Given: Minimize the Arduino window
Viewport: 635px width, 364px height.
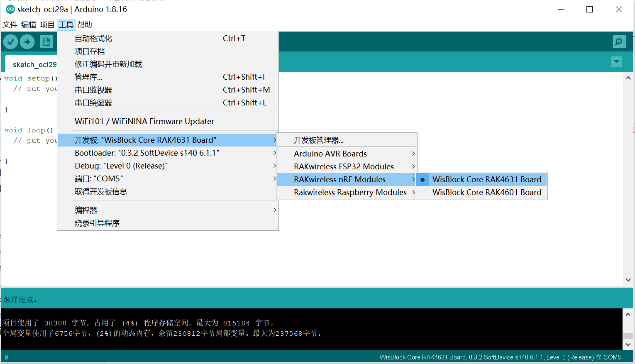Looking at the screenshot, I should 561,9.
